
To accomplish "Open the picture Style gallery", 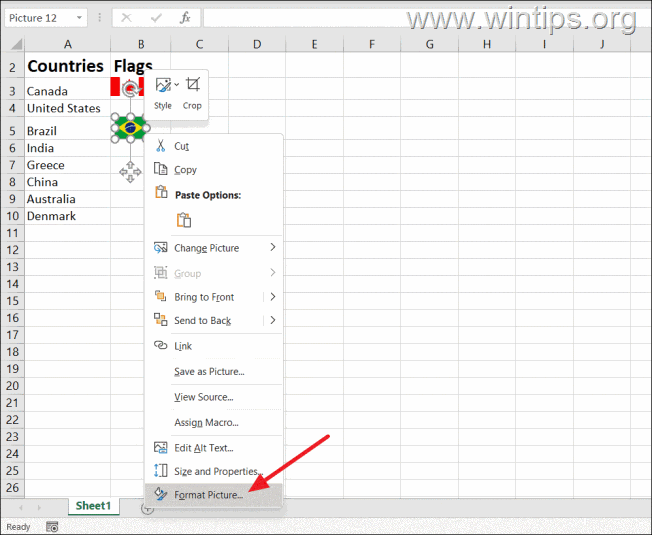I will pos(163,94).
